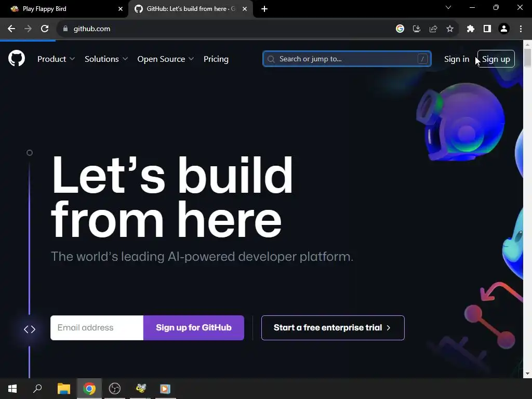Screen dimensions: 532x399
Task: Reload the GitHub page
Action: click(45, 29)
